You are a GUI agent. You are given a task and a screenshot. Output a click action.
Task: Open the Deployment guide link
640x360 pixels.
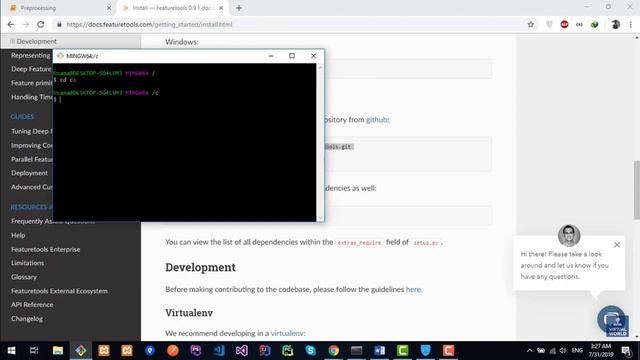[x=29, y=173]
